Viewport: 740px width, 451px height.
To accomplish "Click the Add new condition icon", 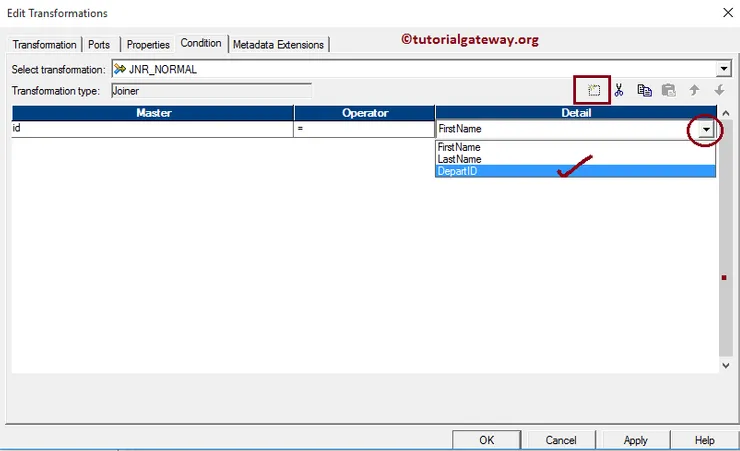I will [x=594, y=90].
